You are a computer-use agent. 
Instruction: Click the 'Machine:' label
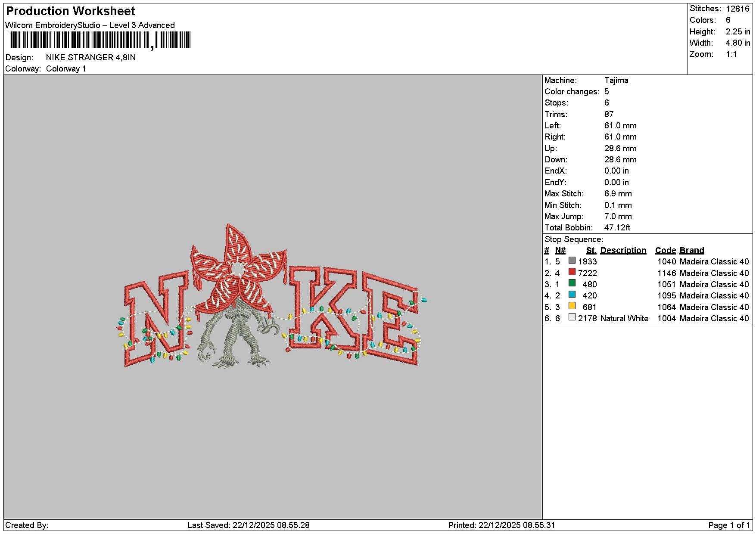point(560,81)
